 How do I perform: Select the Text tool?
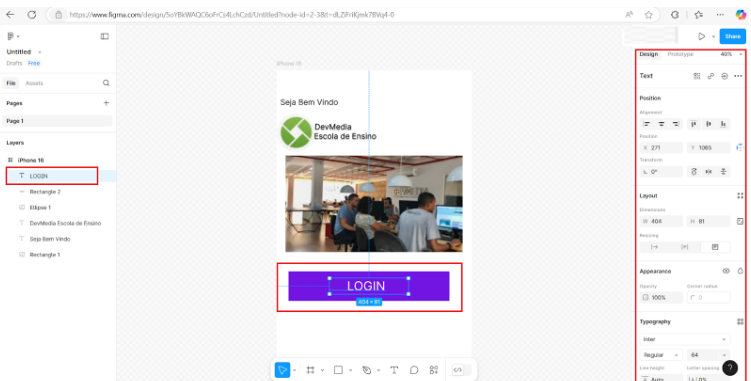click(394, 369)
